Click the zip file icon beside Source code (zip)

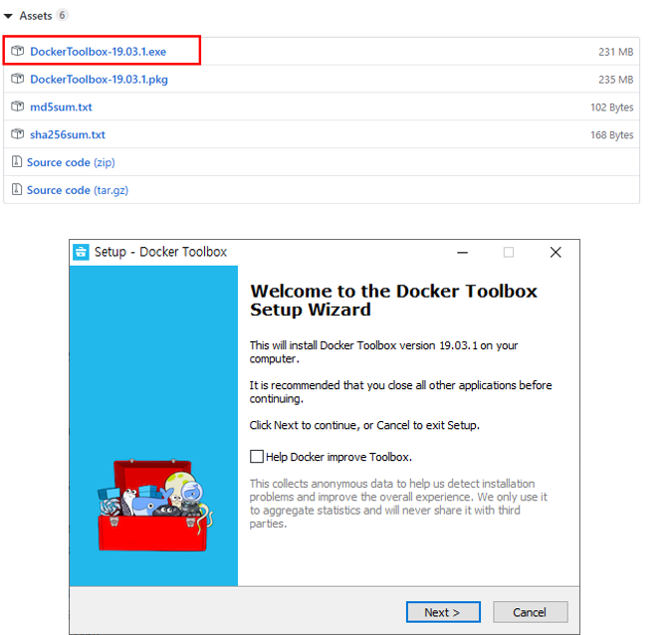click(x=16, y=162)
